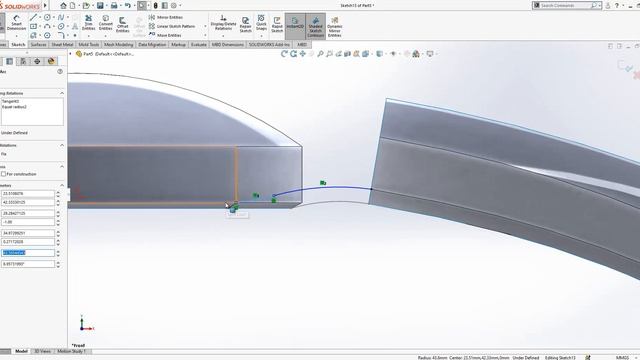The image size is (640, 360).
Task: Click the MMGS units label in the status bar
Action: click(622, 358)
